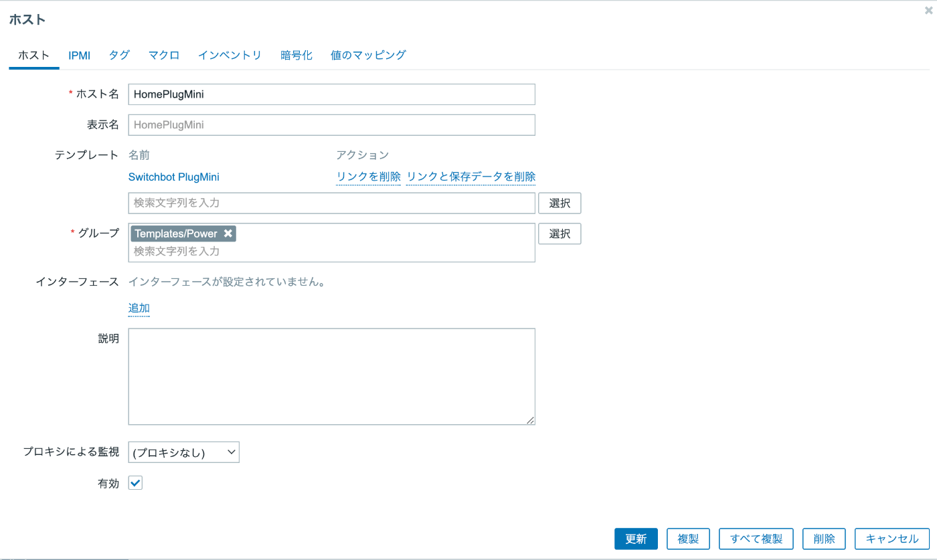Click 選択 button next to template search

tap(560, 203)
